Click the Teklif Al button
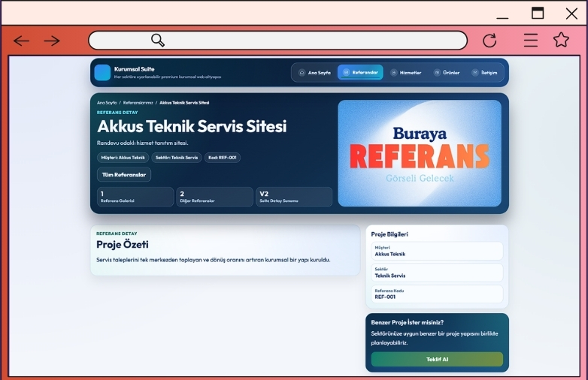Image resolution: width=588 pixels, height=380 pixels. click(438, 359)
